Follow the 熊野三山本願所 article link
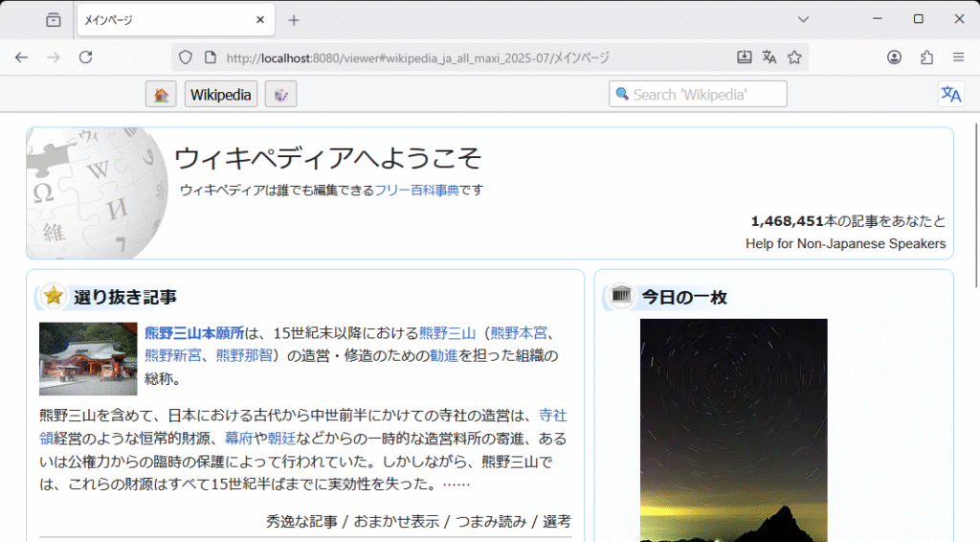The height and width of the screenshot is (542, 980). (194, 333)
